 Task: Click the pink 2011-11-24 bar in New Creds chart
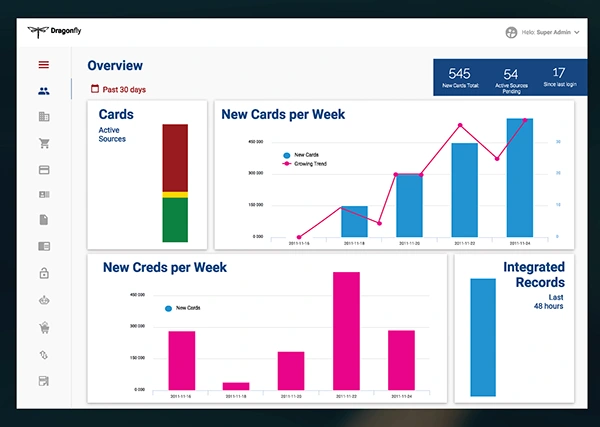click(x=401, y=360)
